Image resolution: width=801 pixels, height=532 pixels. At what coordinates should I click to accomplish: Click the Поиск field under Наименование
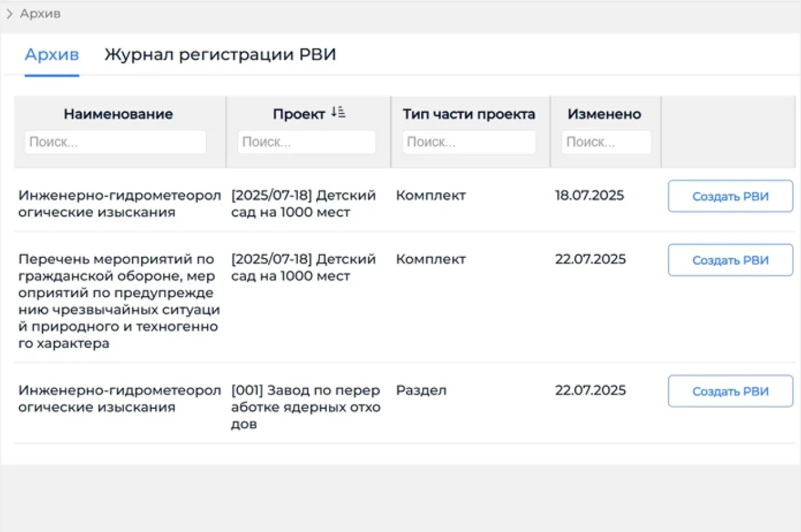click(x=115, y=142)
